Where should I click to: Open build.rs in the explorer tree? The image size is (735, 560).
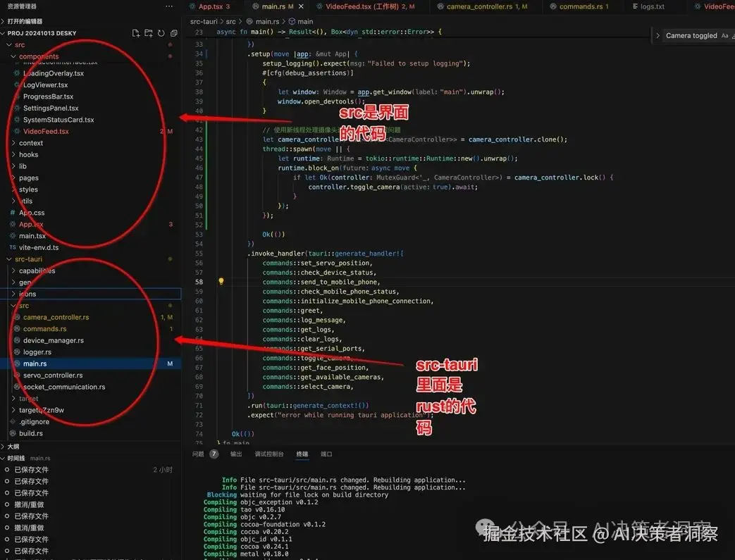tap(31, 433)
